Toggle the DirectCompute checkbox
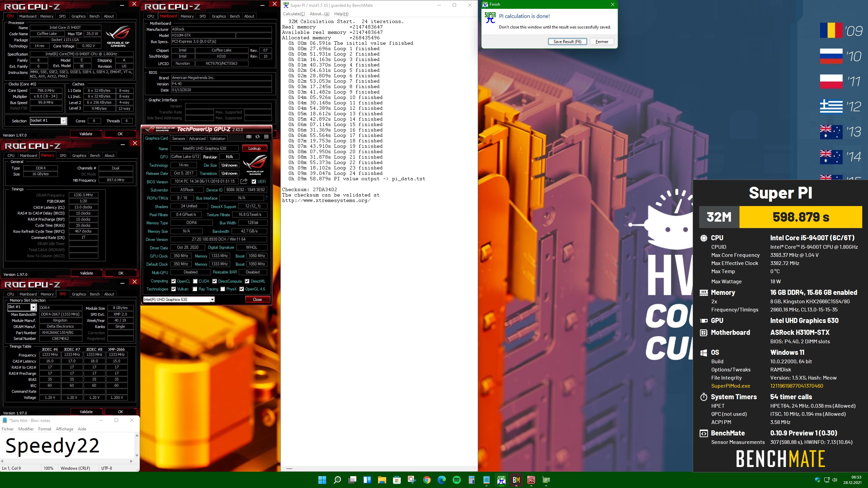The image size is (868, 488). 215,281
